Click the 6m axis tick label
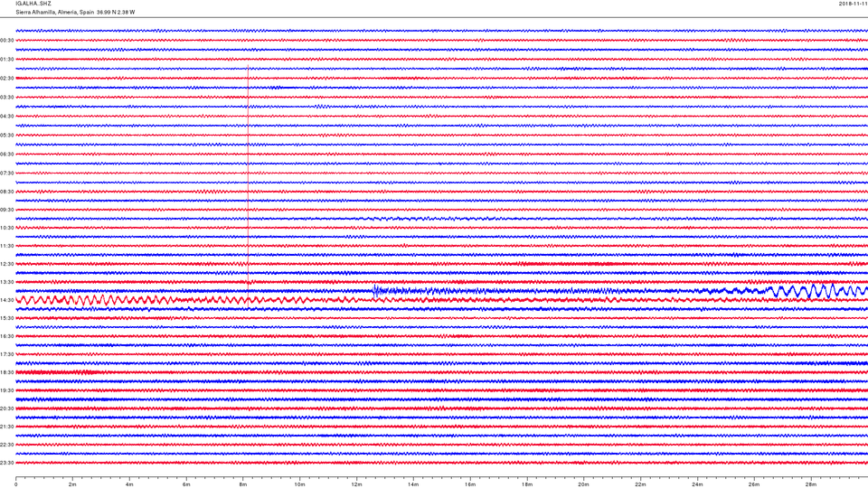This screenshot has height=488, width=868. click(186, 484)
